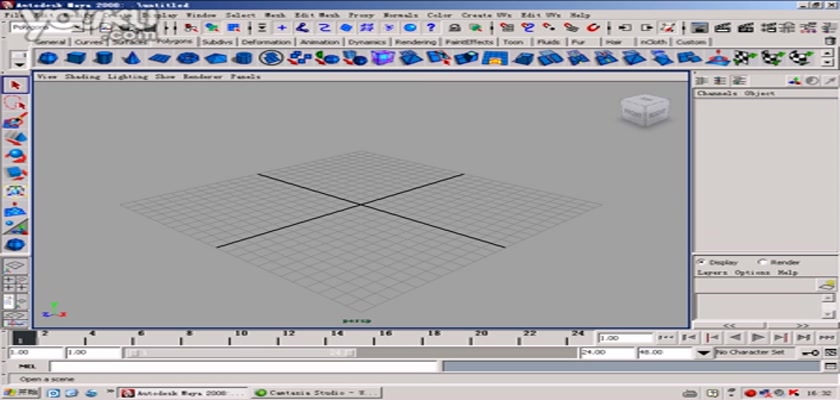This screenshot has height=400, width=840.
Task: Click Channels menu in channel box
Action: click(717, 93)
